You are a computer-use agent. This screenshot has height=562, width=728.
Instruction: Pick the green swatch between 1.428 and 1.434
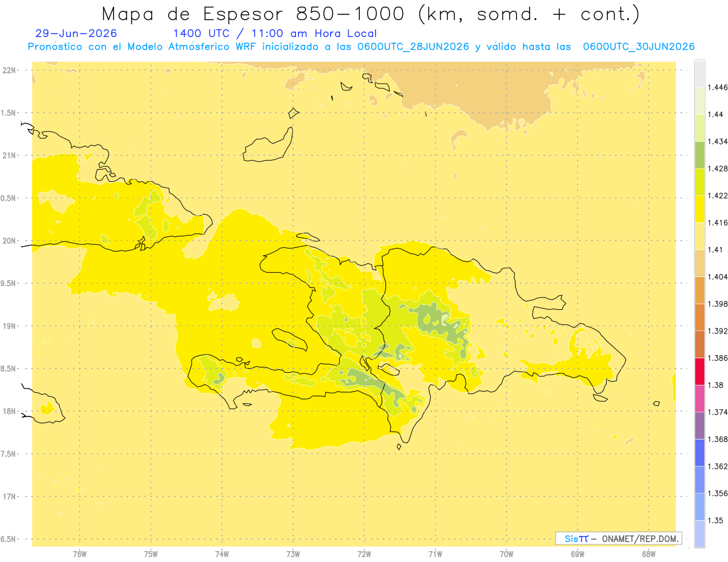699,155
